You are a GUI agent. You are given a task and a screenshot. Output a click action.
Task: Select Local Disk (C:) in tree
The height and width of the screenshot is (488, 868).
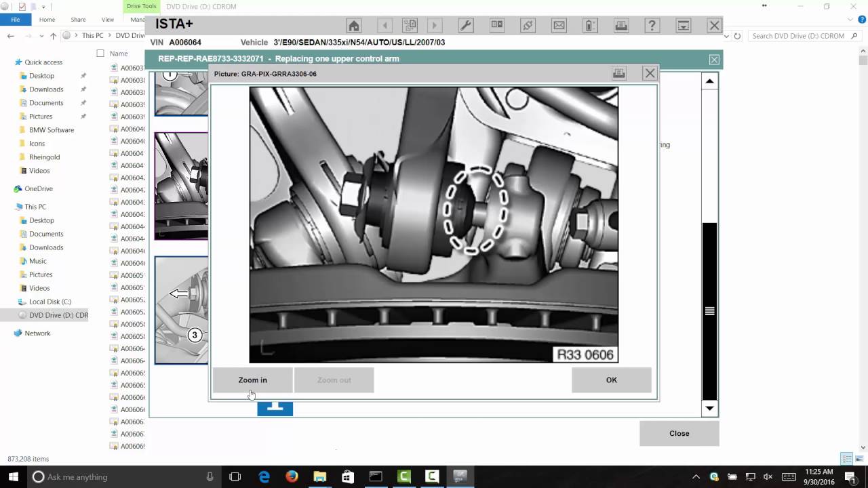50,302
